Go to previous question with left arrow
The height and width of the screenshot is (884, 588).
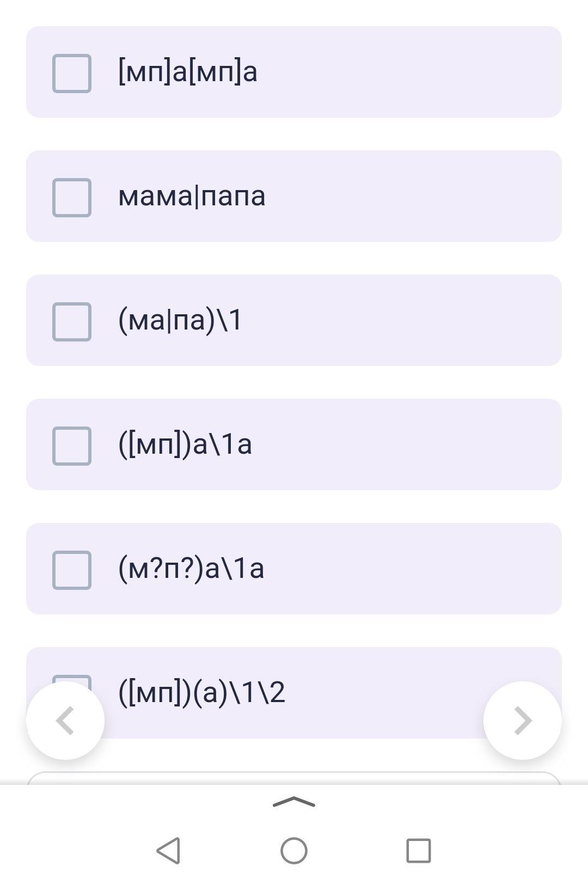[x=65, y=720]
